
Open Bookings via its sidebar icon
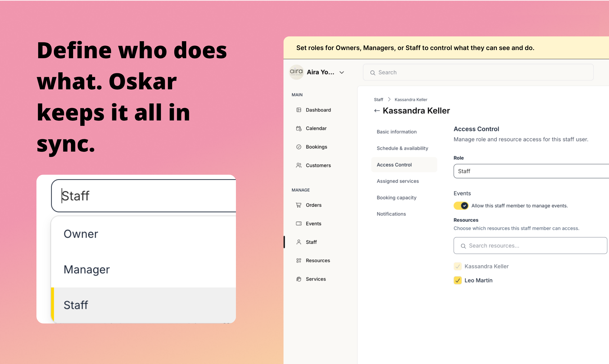pos(299,147)
